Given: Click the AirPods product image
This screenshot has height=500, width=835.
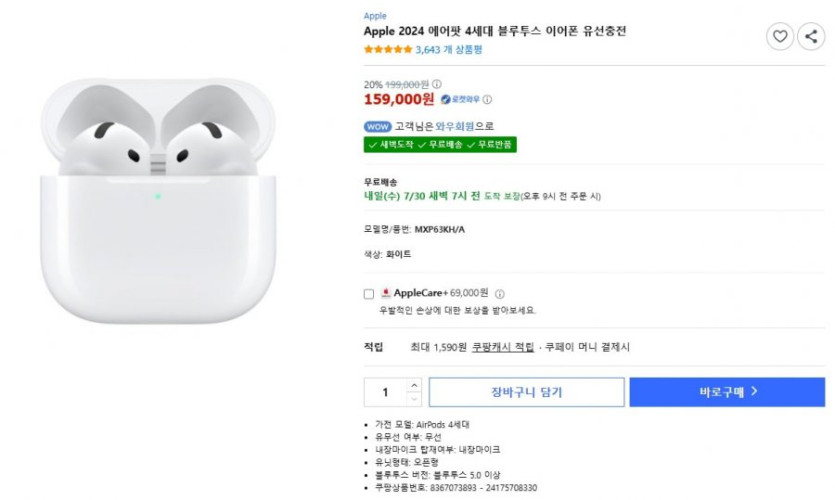Looking at the screenshot, I should tap(159, 200).
